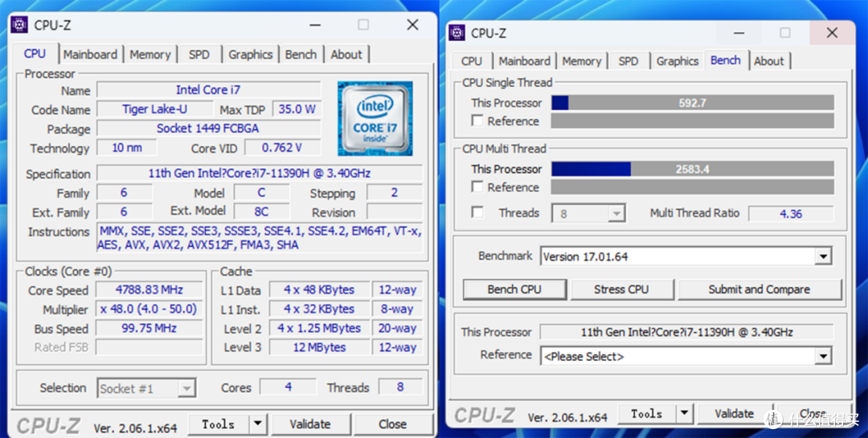The height and width of the screenshot is (438, 868).
Task: Enable the Multi Thread Reference checkbox
Action: click(x=477, y=187)
